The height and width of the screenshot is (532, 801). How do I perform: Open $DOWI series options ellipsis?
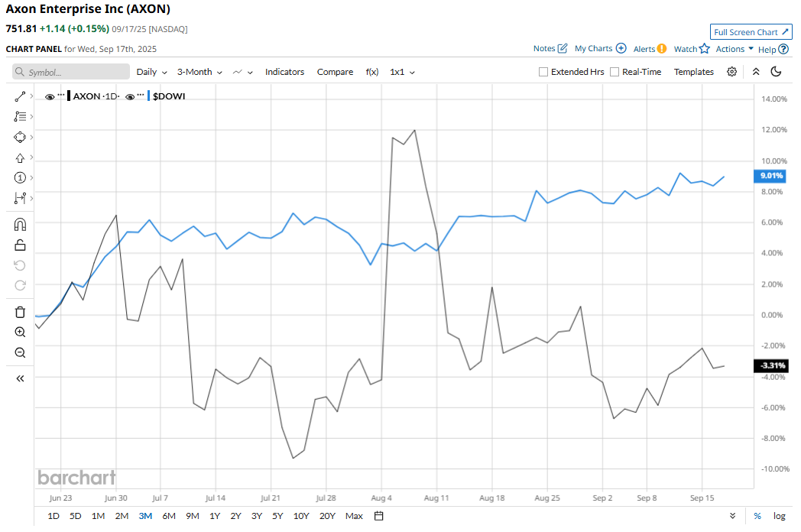pos(141,96)
